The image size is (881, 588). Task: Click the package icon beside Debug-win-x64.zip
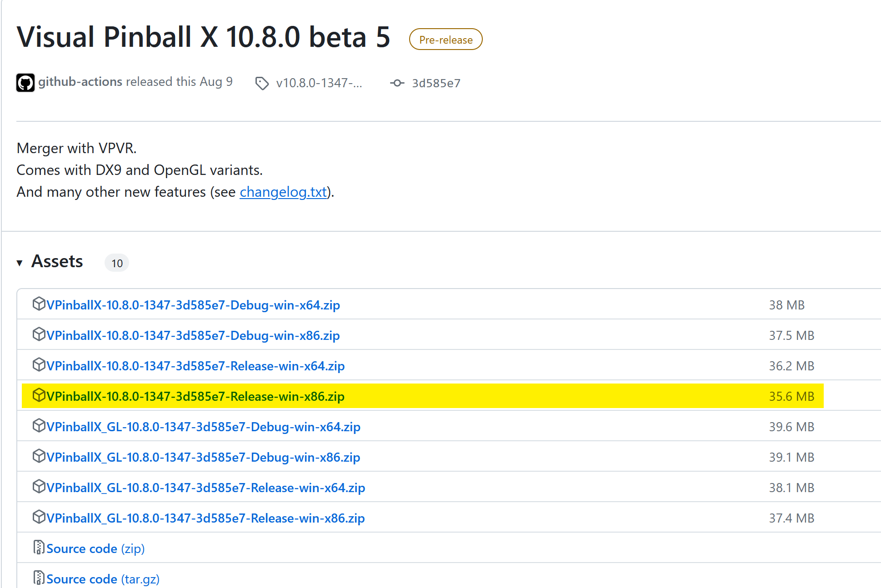click(x=39, y=304)
